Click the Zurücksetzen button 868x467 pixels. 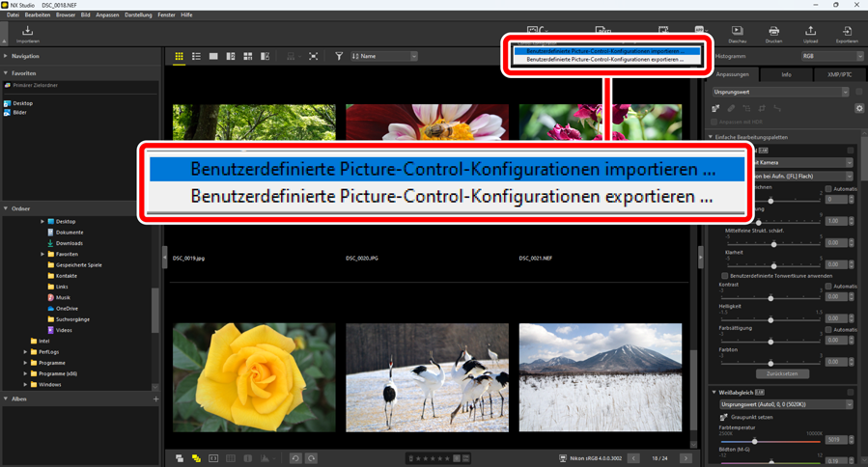(x=781, y=373)
